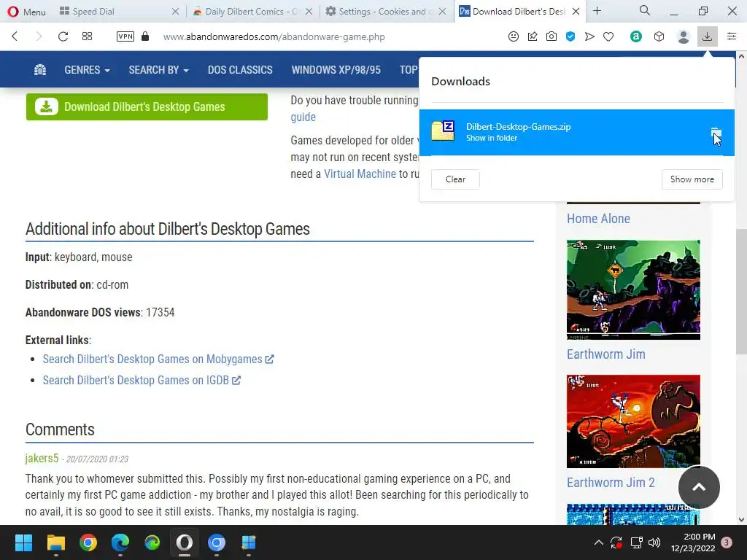
Task: Click the Show more button
Action: pos(692,179)
